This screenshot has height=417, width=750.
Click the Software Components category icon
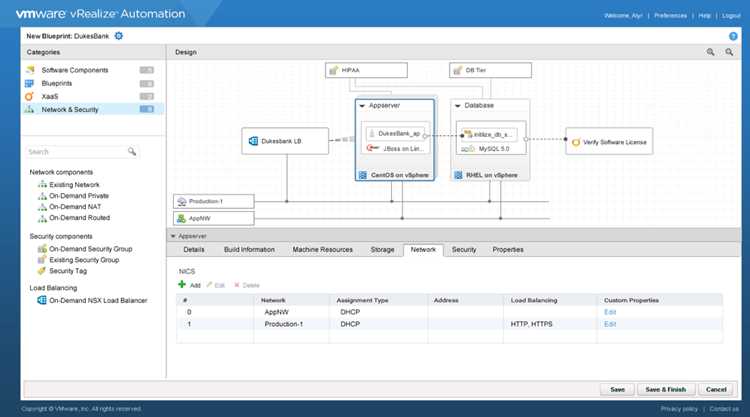[30, 70]
